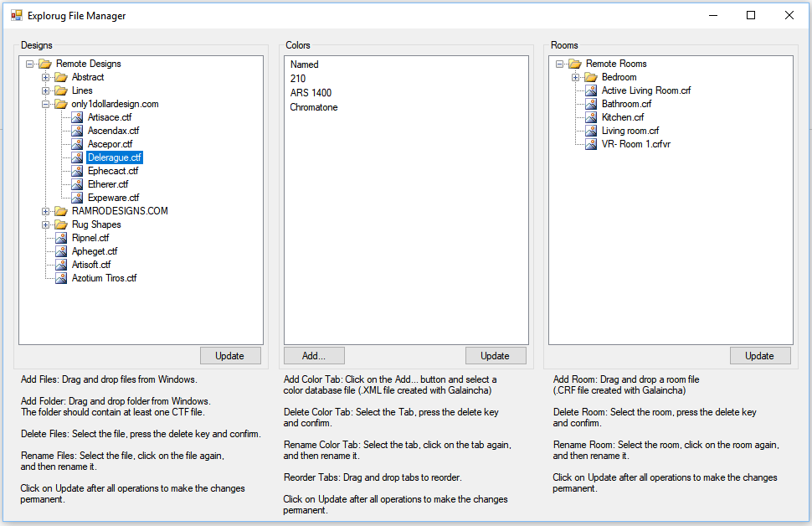This screenshot has height=526, width=812.
Task: Click the Remote Designs folder icon
Action: [45, 64]
